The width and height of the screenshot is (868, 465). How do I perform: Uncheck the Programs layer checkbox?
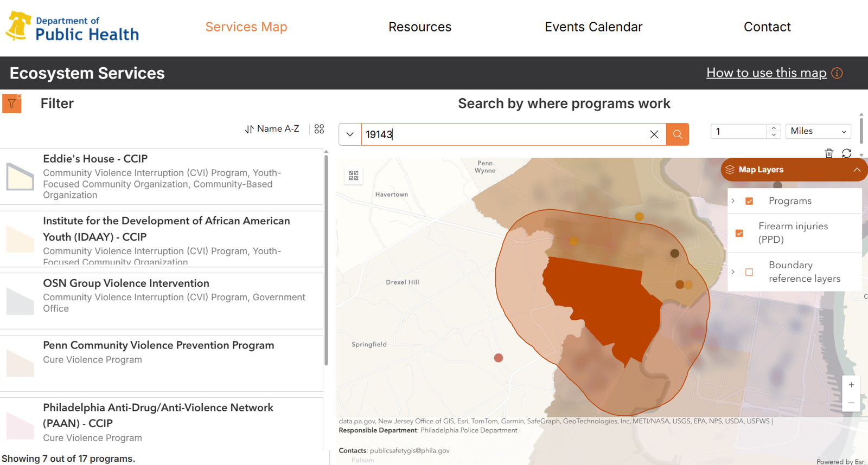[749, 201]
